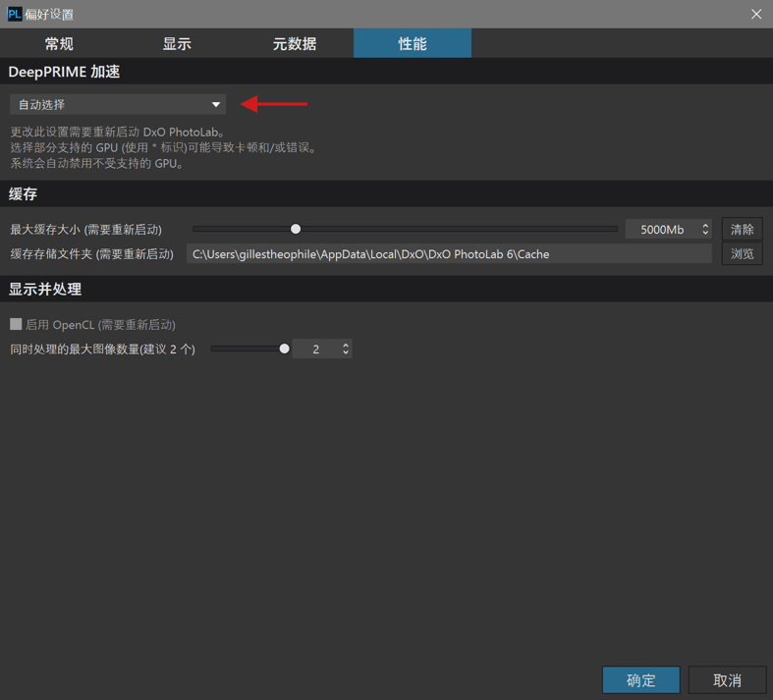Click the 最大缓存大小 slider handle
This screenshot has height=700, width=773.
[x=296, y=229]
